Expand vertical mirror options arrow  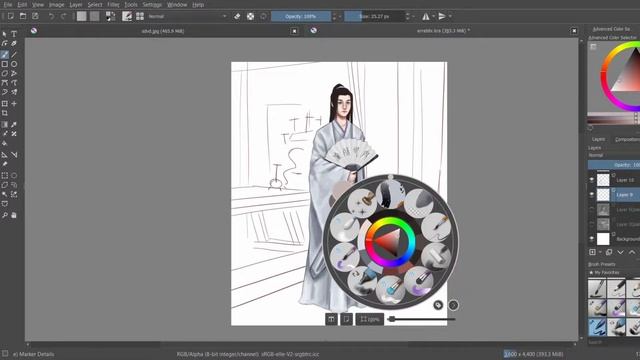coord(450,16)
